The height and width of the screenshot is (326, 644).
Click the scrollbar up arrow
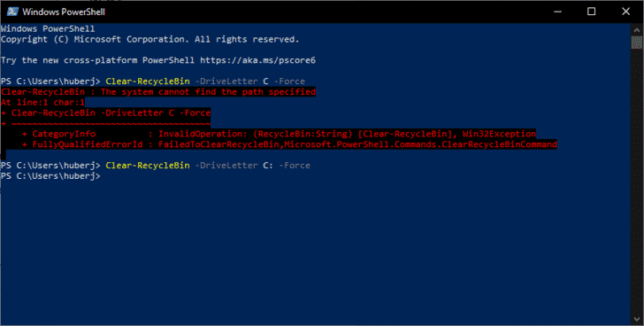637,29
